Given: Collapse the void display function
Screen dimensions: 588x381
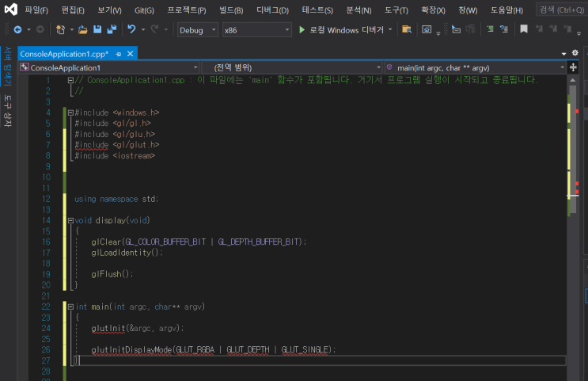Looking at the screenshot, I should pyautogui.click(x=70, y=221).
